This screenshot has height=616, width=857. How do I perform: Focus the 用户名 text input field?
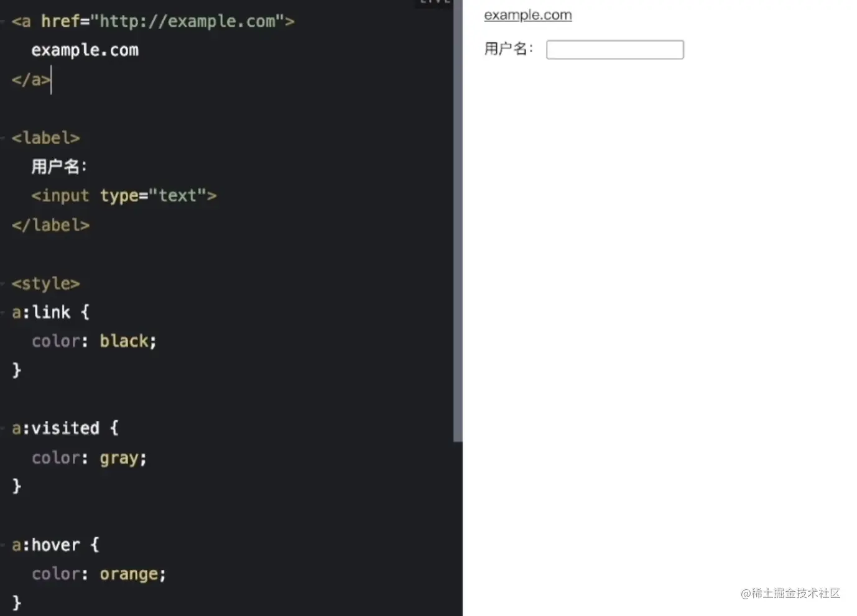click(x=614, y=50)
